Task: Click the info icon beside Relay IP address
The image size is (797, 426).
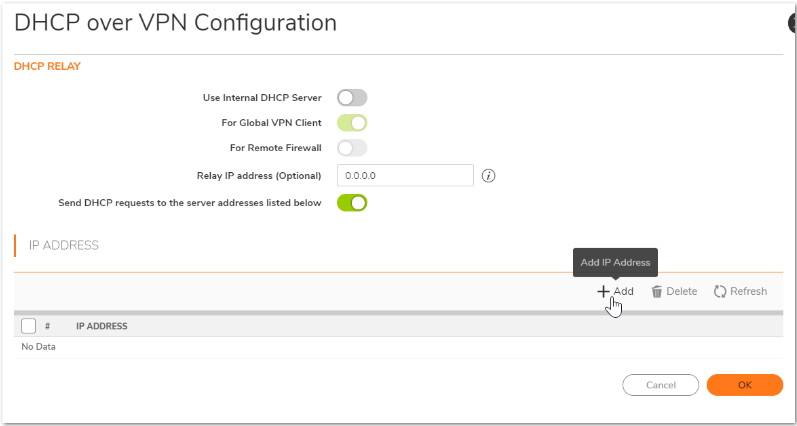Action: [x=489, y=176]
